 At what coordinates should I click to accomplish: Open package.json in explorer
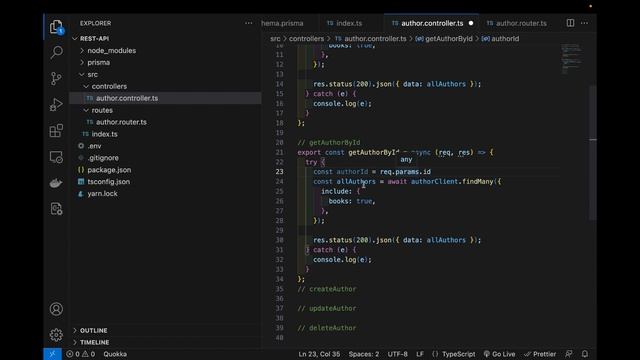click(x=165, y=170)
